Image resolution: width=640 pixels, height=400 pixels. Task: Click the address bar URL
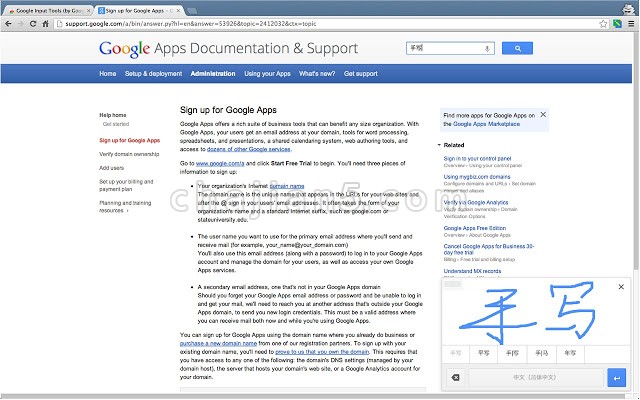(191, 24)
